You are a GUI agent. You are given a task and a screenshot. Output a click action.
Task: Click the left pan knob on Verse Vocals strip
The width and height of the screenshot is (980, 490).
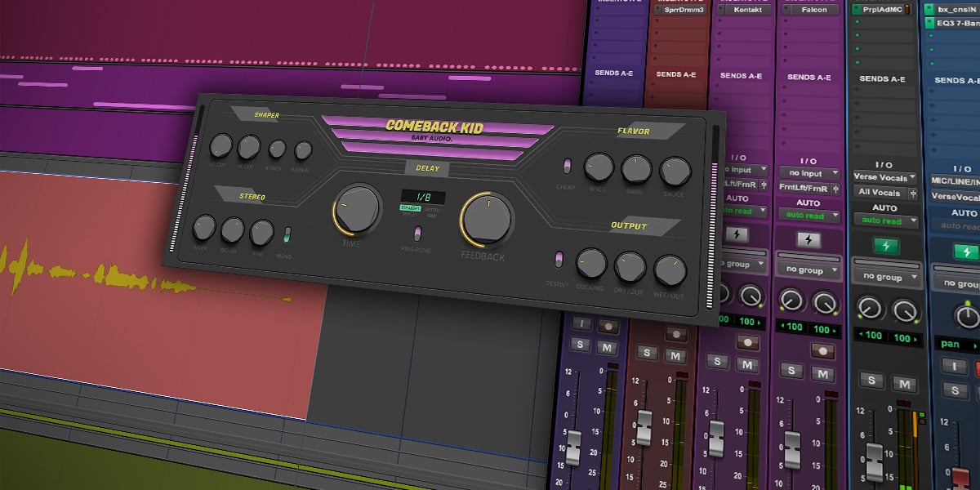click(x=871, y=308)
